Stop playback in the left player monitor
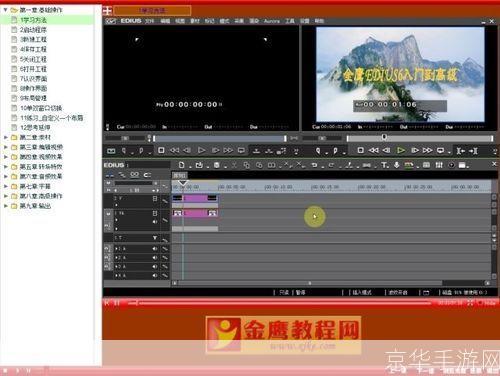The width and height of the screenshot is (500, 376). pyautogui.click(x=161, y=151)
